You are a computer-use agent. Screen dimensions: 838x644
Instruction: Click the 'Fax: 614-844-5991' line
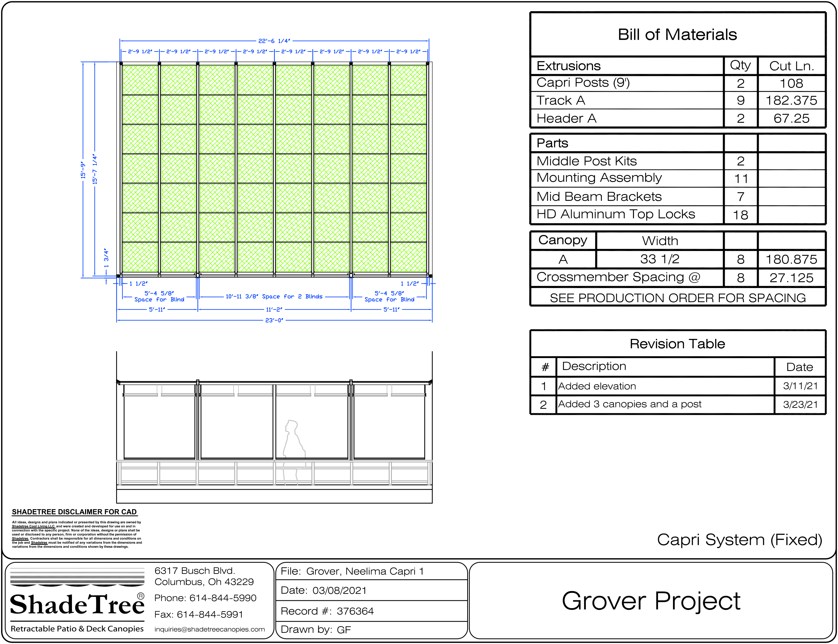pyautogui.click(x=198, y=614)
